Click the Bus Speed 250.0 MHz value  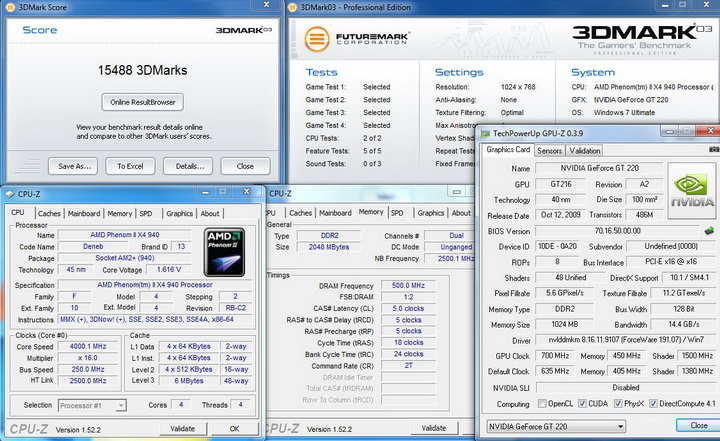point(88,369)
